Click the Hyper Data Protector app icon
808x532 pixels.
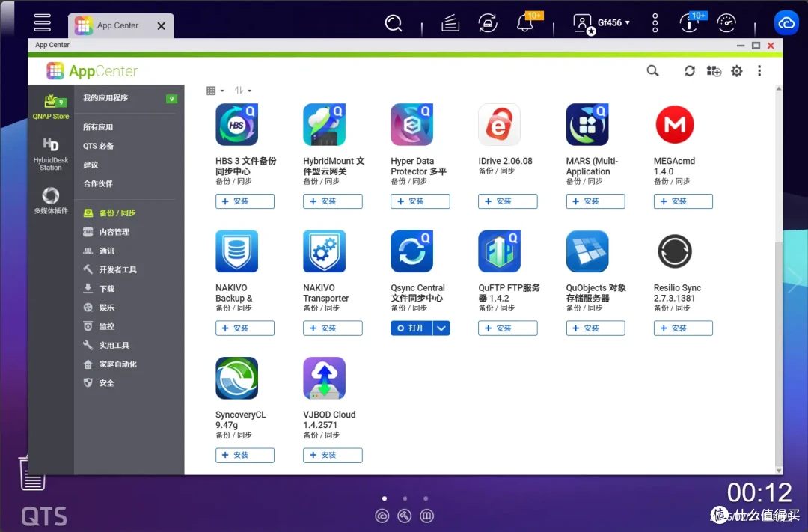tap(411, 125)
